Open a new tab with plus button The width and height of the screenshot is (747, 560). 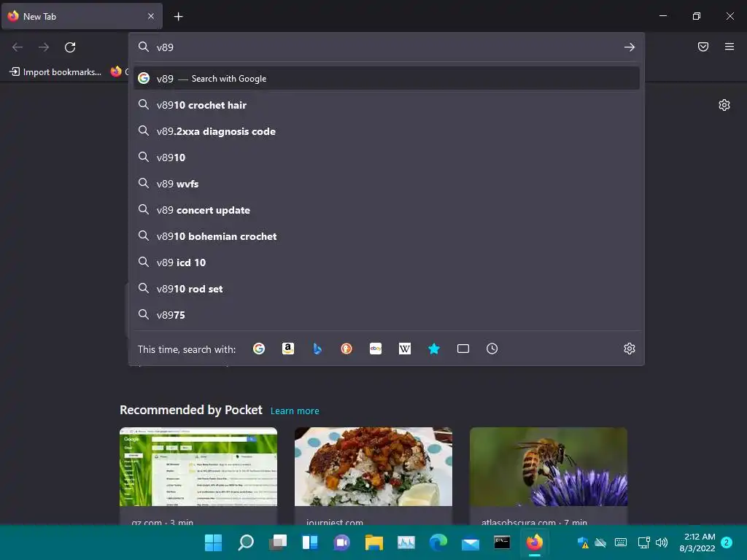point(178,17)
